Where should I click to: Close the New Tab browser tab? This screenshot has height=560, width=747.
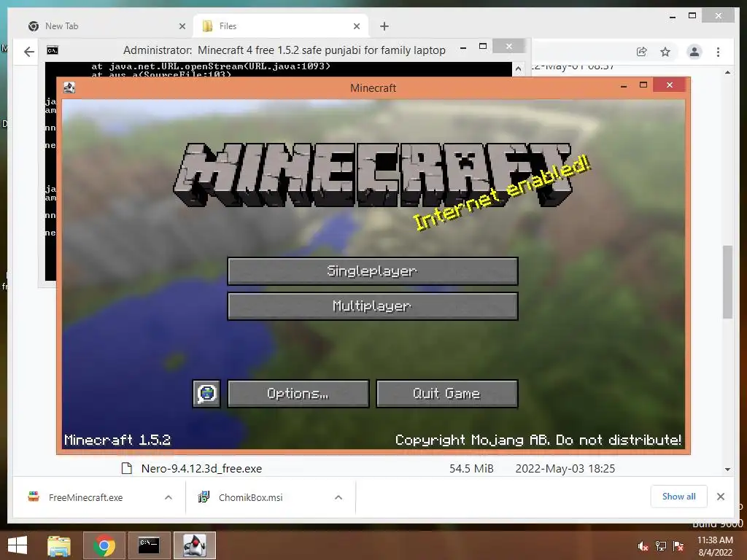tap(182, 26)
